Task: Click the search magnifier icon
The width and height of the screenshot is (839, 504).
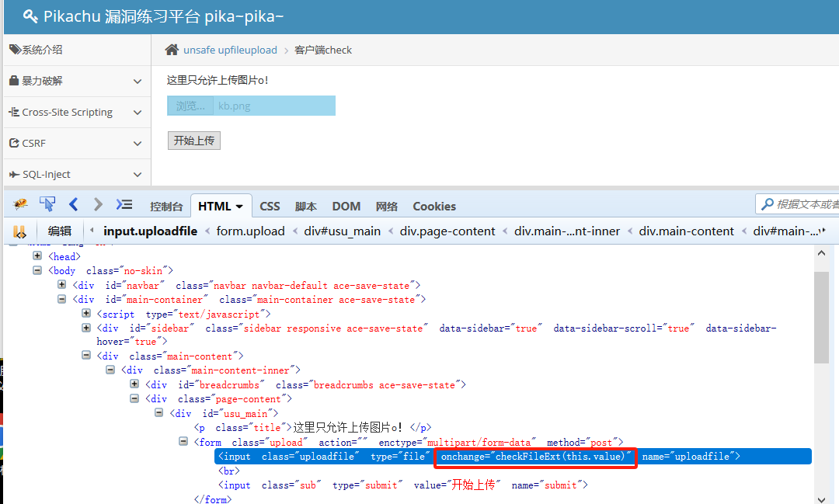Action: [768, 203]
